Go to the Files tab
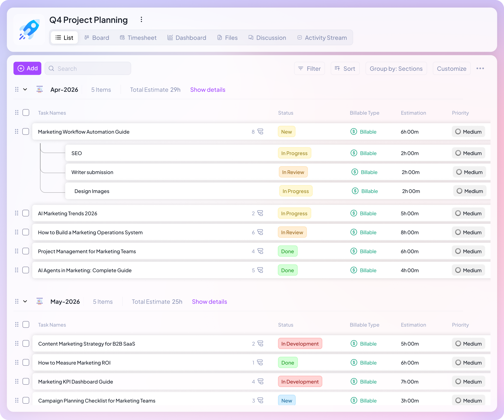 [228, 38]
